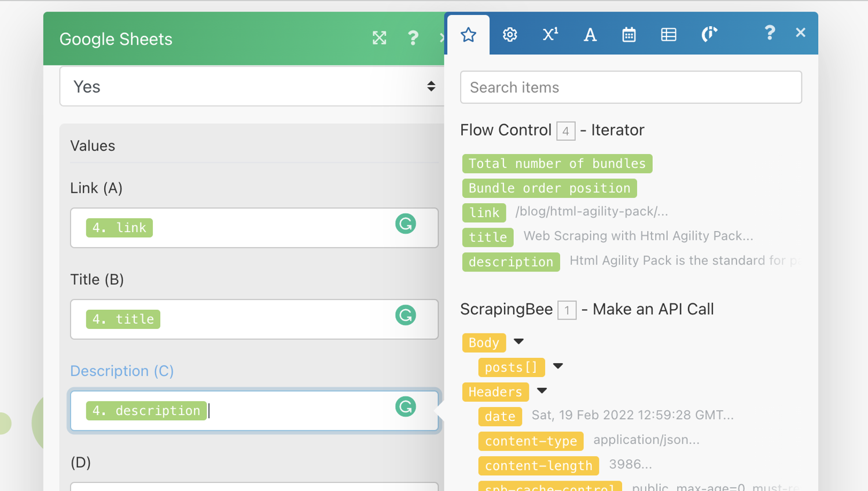Click Grammarly icon in Link field

(x=406, y=224)
